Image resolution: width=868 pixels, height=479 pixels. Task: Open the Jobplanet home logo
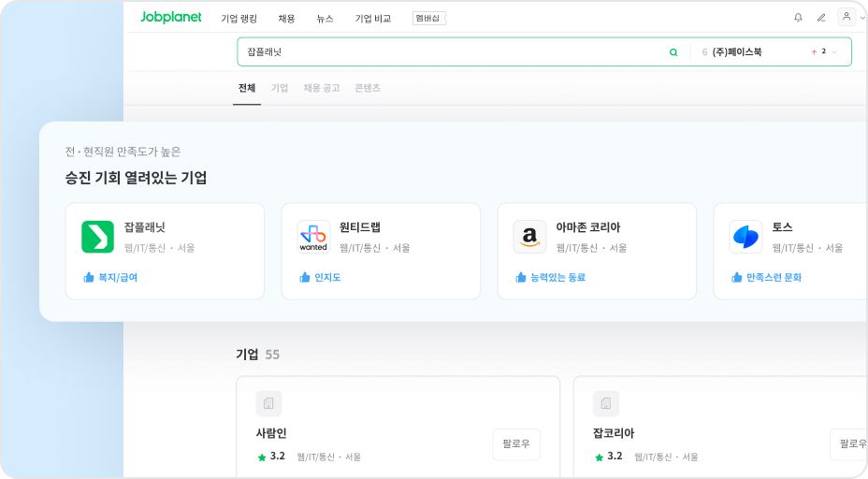pos(171,18)
